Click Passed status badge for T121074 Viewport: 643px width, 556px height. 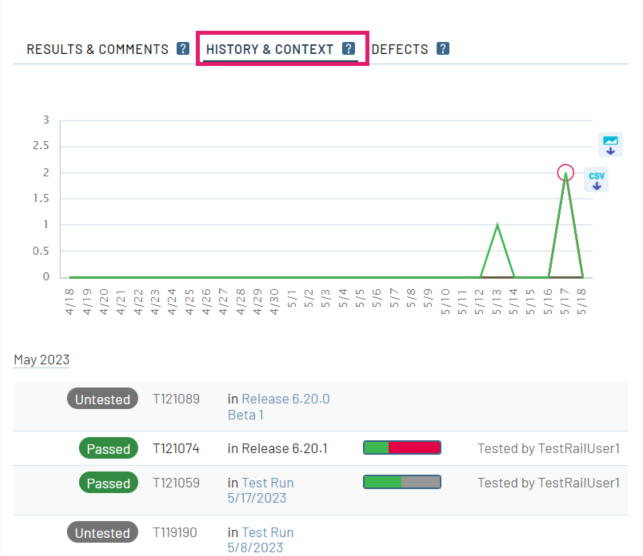click(x=109, y=449)
